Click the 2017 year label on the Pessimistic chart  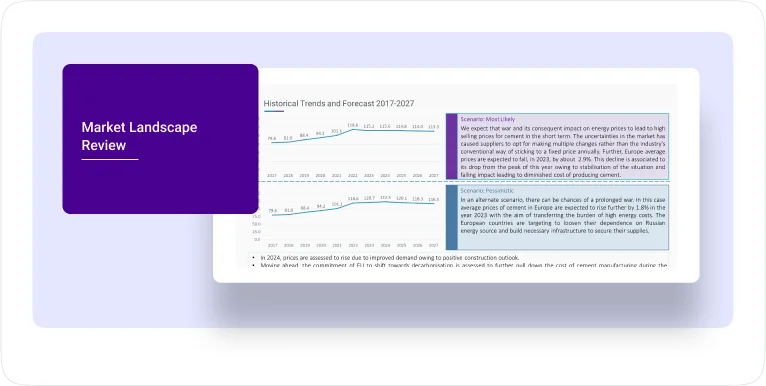point(272,245)
